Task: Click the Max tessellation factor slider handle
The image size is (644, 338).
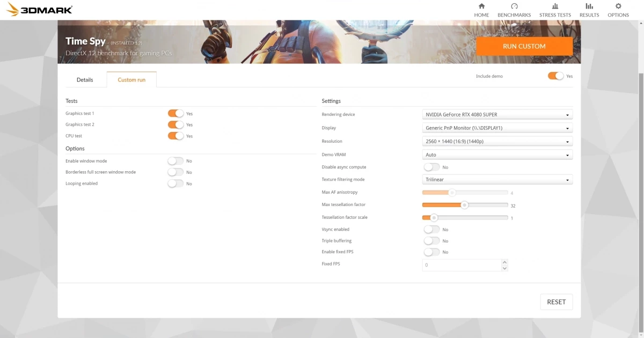Action: 465,205
